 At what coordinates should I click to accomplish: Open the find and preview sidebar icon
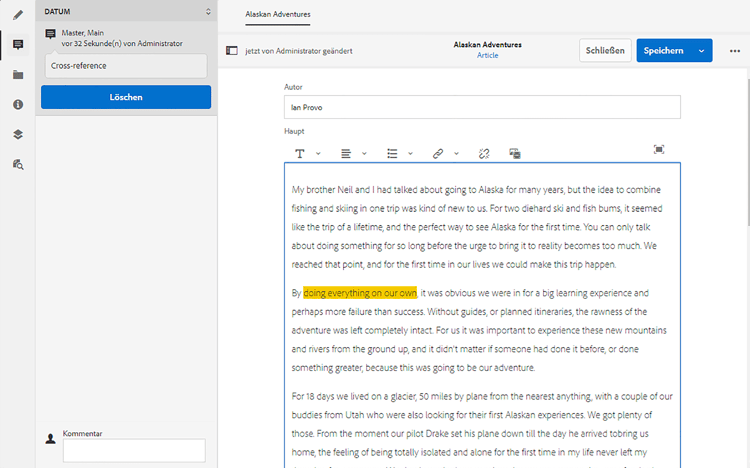[x=18, y=165]
